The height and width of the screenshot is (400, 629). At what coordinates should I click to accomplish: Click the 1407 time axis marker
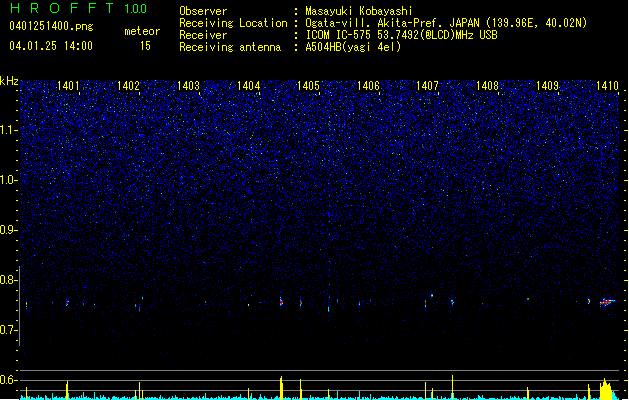coord(428,86)
